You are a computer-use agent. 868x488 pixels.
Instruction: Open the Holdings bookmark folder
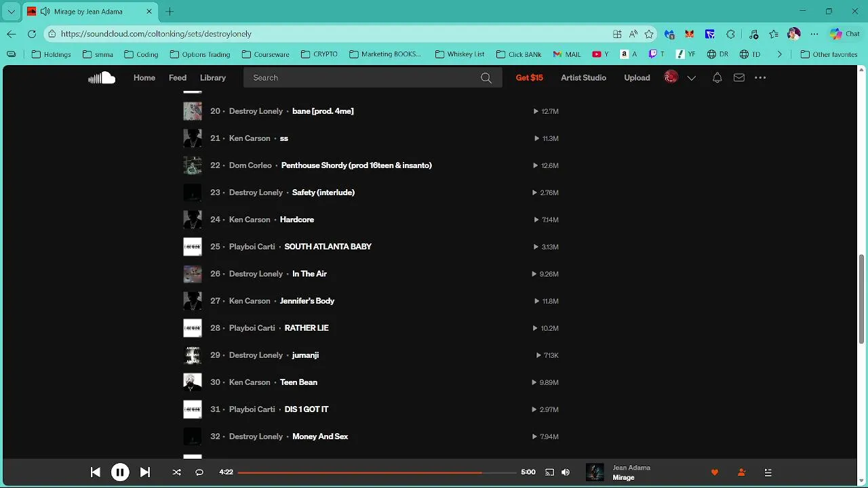(51, 54)
